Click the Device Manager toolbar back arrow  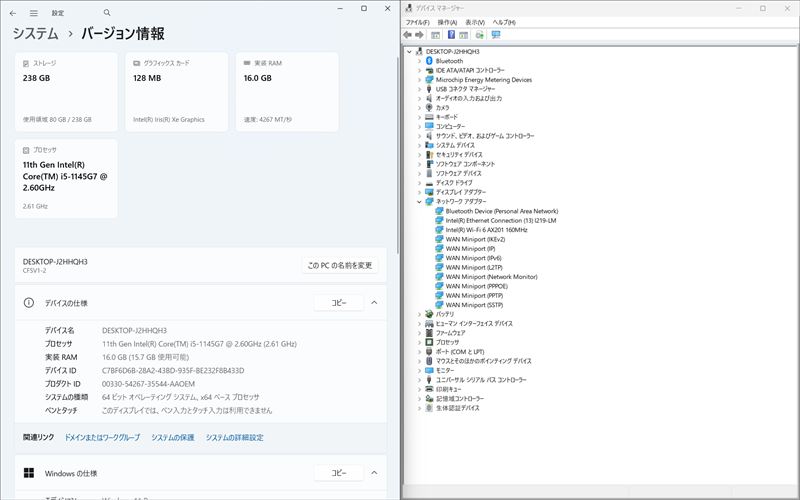409,35
